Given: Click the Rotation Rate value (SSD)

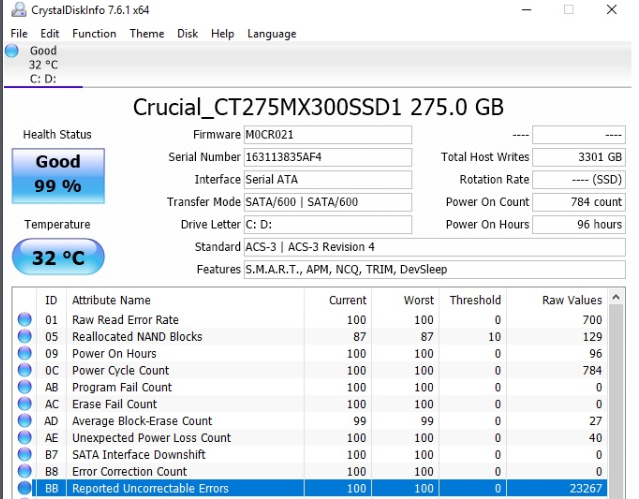Looking at the screenshot, I should 579,179.
